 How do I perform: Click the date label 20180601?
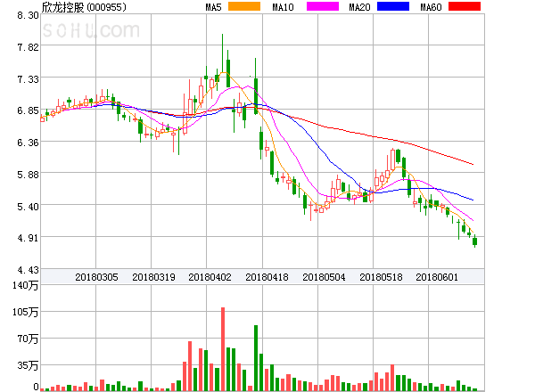[437, 277]
